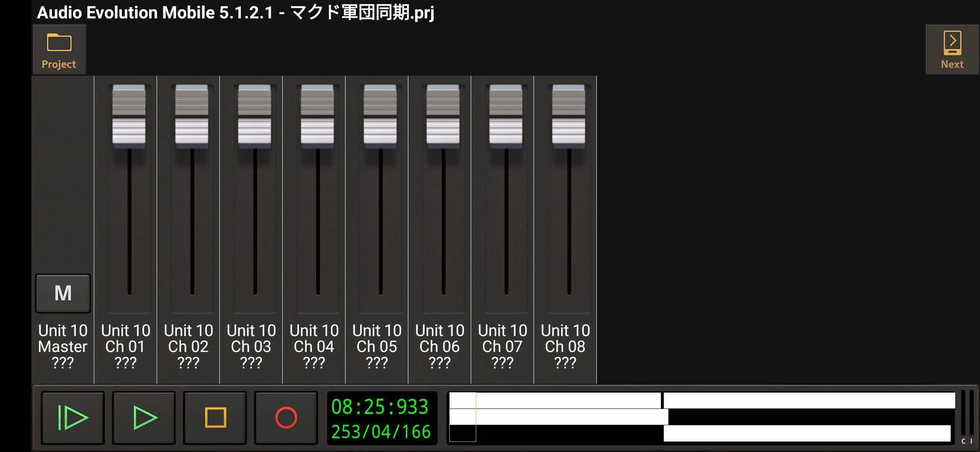The image size is (980, 452).
Task: Click the play-from-start transport button
Action: pos(73,417)
